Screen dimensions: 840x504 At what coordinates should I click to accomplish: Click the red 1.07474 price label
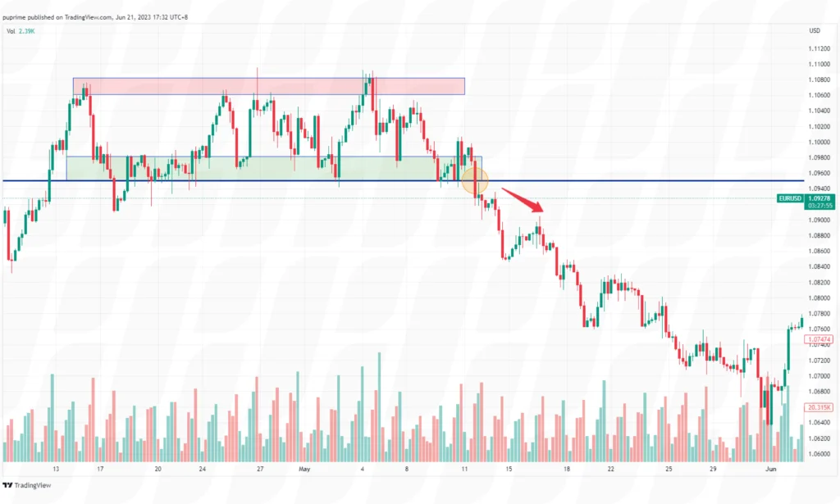820,338
